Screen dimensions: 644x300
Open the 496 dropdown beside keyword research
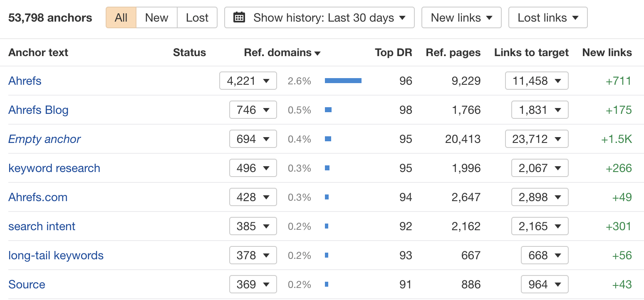(x=253, y=168)
